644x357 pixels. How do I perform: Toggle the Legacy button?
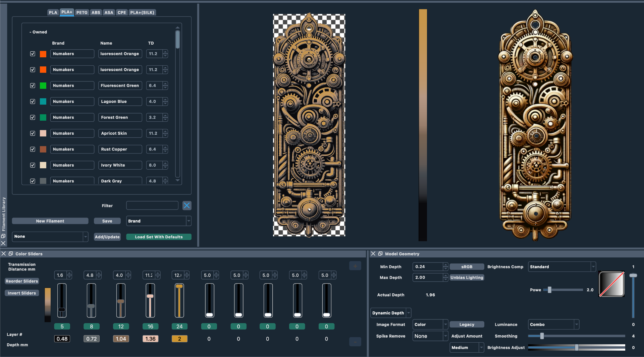click(x=467, y=324)
